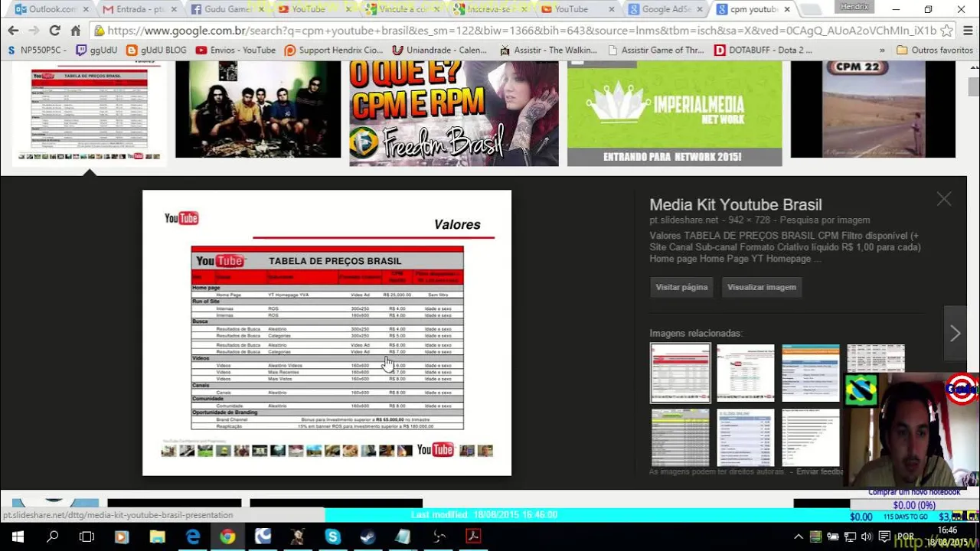Open File Explorer from the taskbar
Screen dimensions: 980x551
pyautogui.click(x=157, y=536)
